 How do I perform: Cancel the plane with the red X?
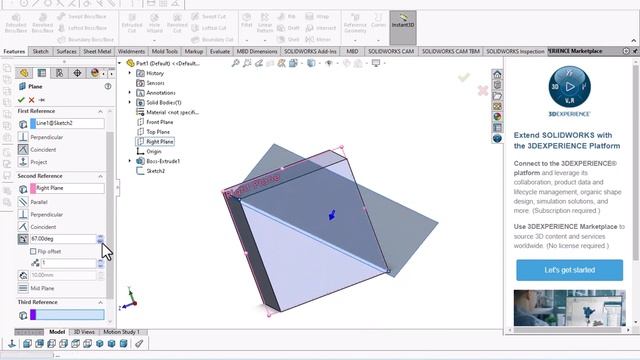tap(31, 100)
